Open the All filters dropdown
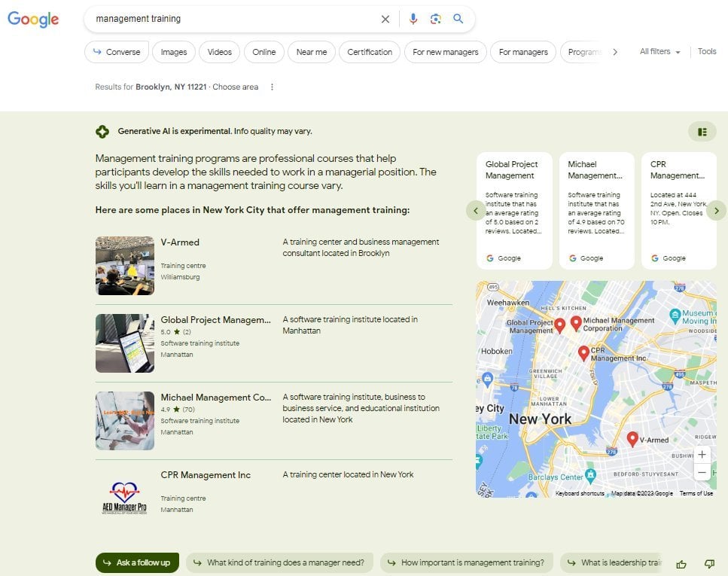Viewport: 728px width, 576px height. pos(659,51)
